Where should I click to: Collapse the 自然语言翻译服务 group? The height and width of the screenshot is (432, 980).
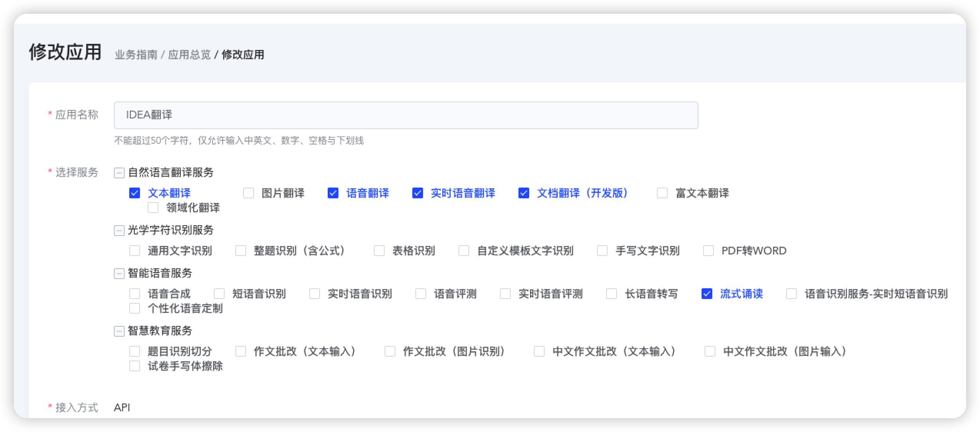119,173
